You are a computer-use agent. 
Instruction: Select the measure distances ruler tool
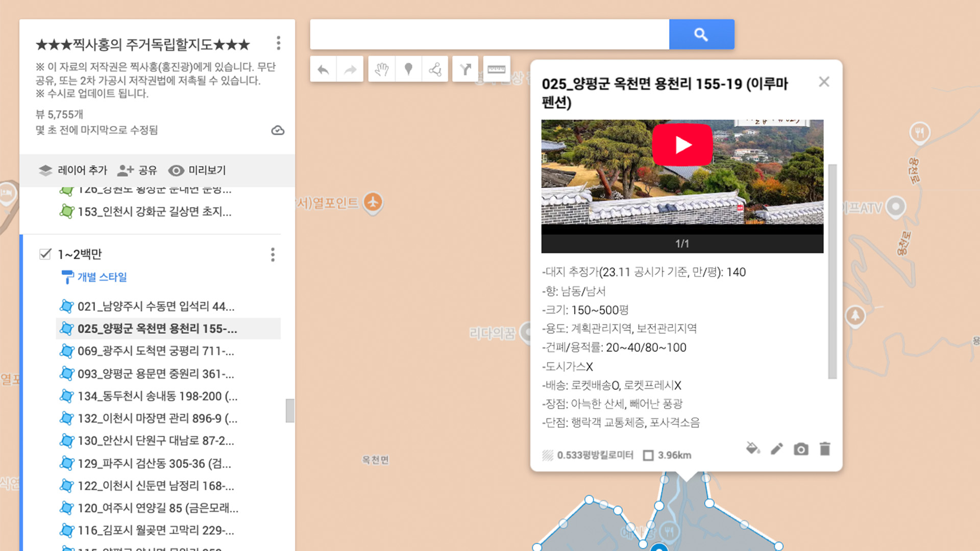pos(496,69)
